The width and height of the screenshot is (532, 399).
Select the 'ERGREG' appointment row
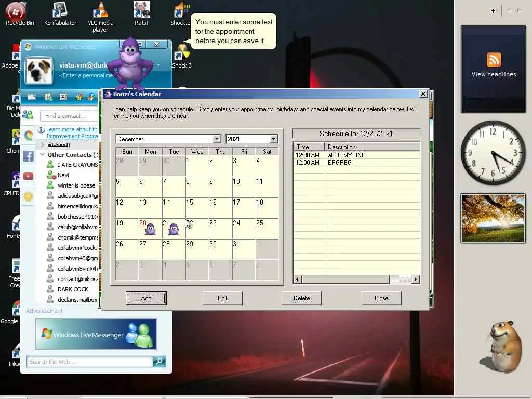[356, 163]
